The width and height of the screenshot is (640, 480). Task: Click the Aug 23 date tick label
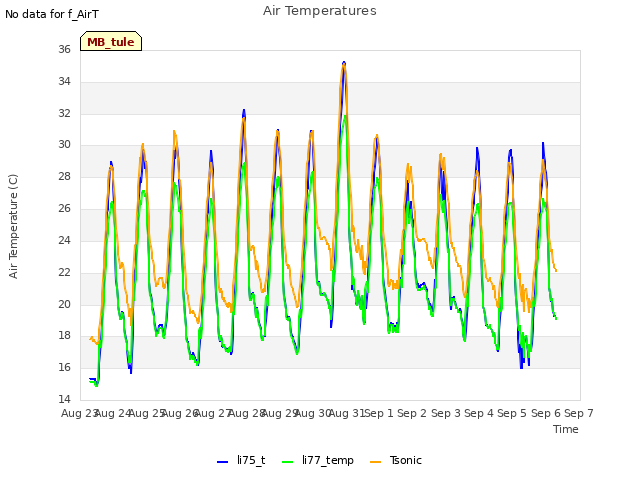click(x=80, y=413)
